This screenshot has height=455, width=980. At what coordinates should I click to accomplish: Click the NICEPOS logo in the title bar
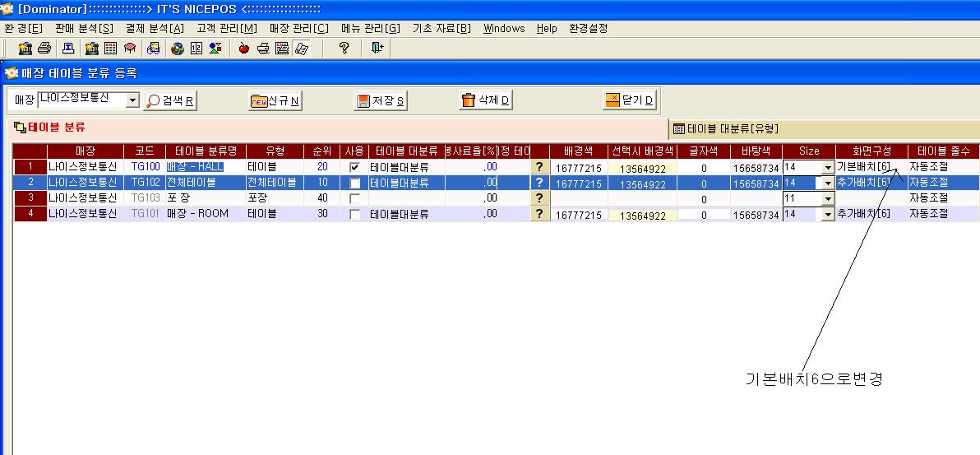click(7, 9)
